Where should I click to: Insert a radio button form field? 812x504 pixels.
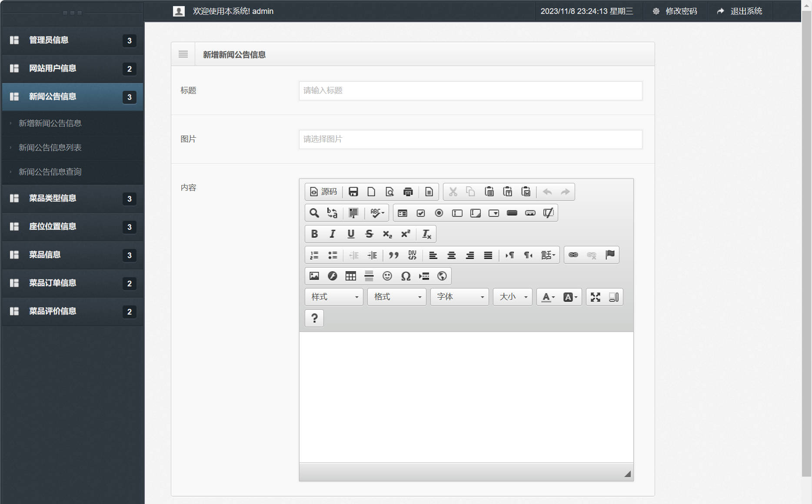[x=439, y=213]
